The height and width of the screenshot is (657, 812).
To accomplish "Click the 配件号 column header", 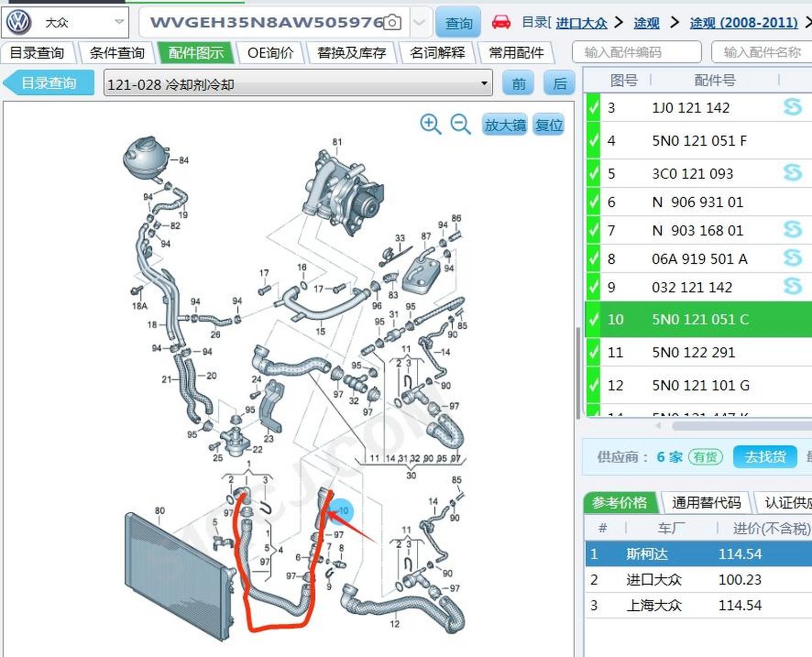I will tap(714, 80).
